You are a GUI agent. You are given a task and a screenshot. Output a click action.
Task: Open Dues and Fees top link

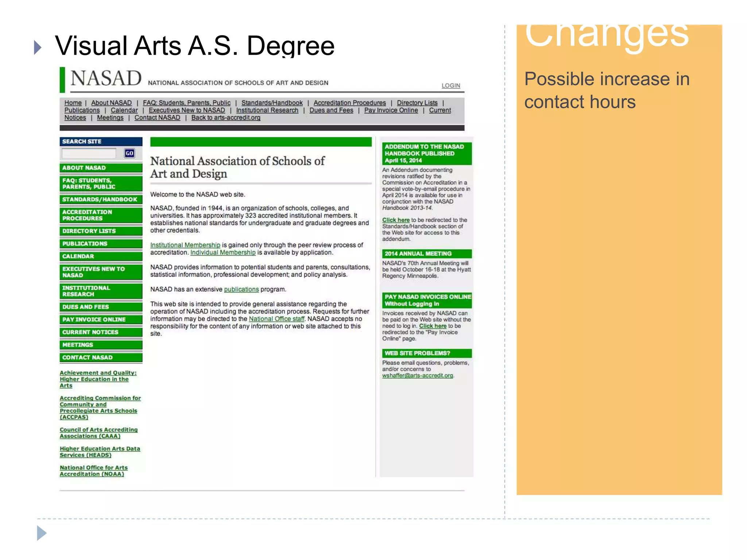[331, 110]
